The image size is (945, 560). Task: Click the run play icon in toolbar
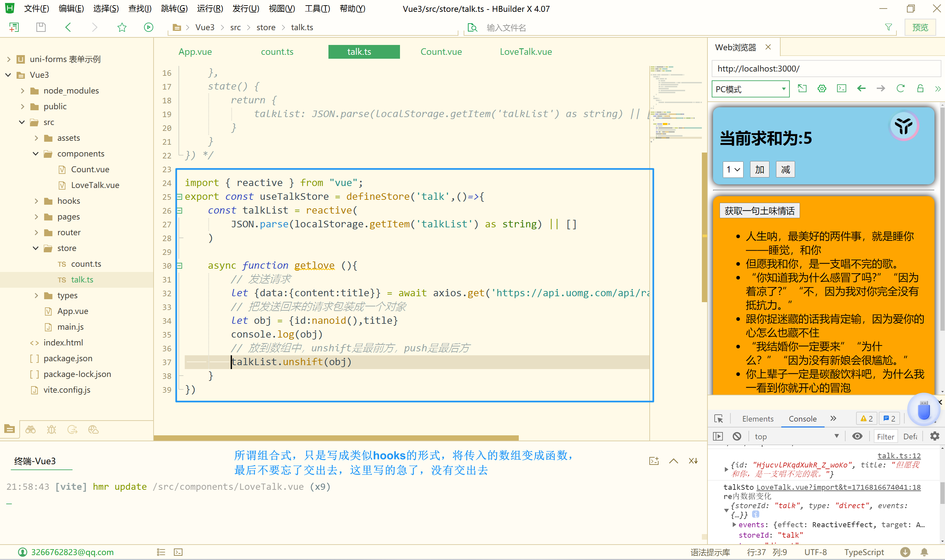pos(148,27)
